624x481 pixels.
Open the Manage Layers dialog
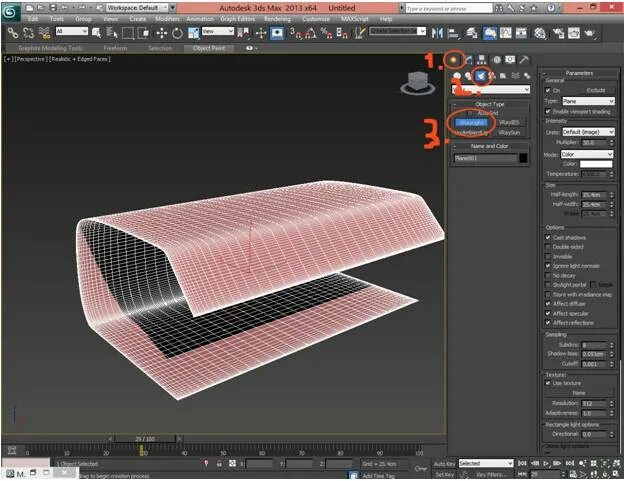point(472,33)
